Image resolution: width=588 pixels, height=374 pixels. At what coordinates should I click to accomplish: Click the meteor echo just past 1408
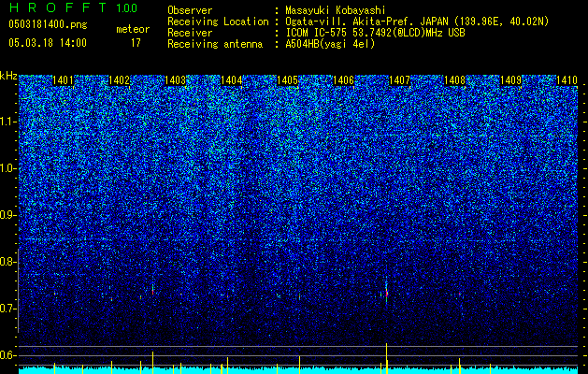pyautogui.click(x=459, y=294)
